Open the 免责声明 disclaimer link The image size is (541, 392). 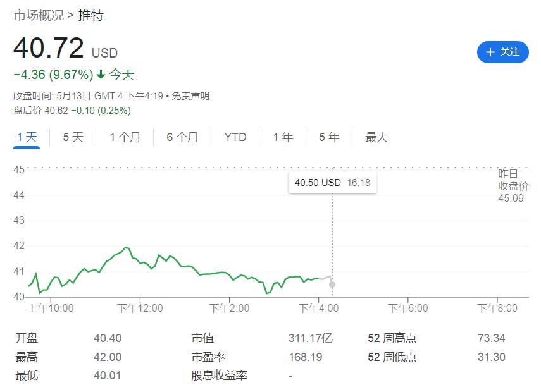[x=190, y=96]
